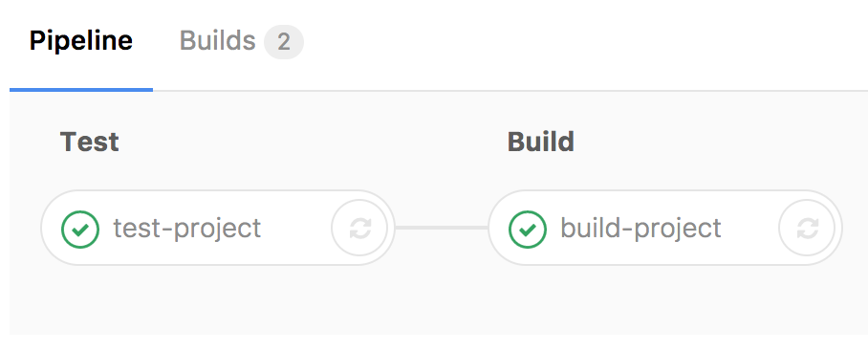Screen dimensions: 868x352
Task: Open the build-project job link
Action: 641,228
